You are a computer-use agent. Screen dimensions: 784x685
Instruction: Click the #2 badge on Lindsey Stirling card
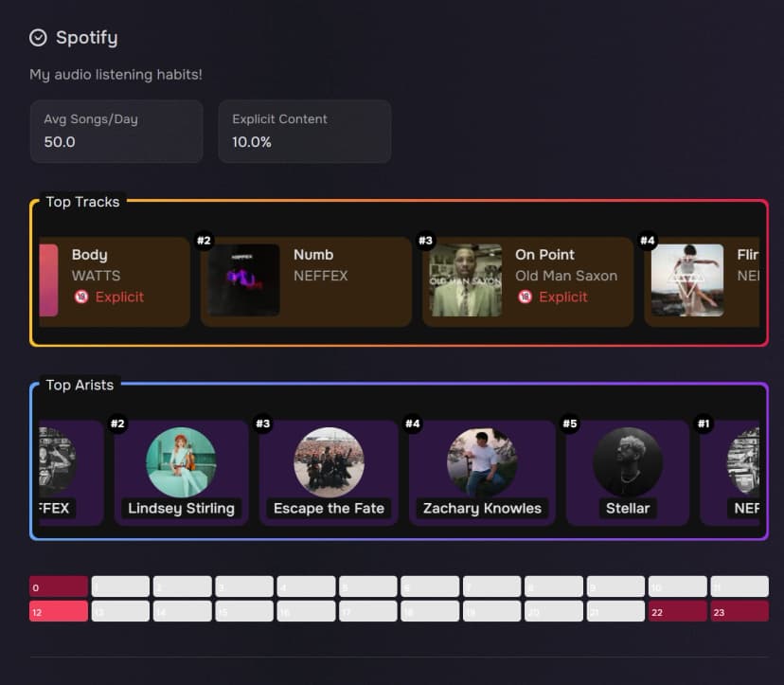point(117,424)
